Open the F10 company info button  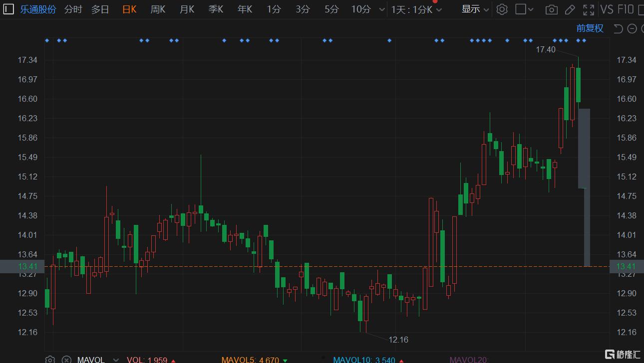point(626,9)
